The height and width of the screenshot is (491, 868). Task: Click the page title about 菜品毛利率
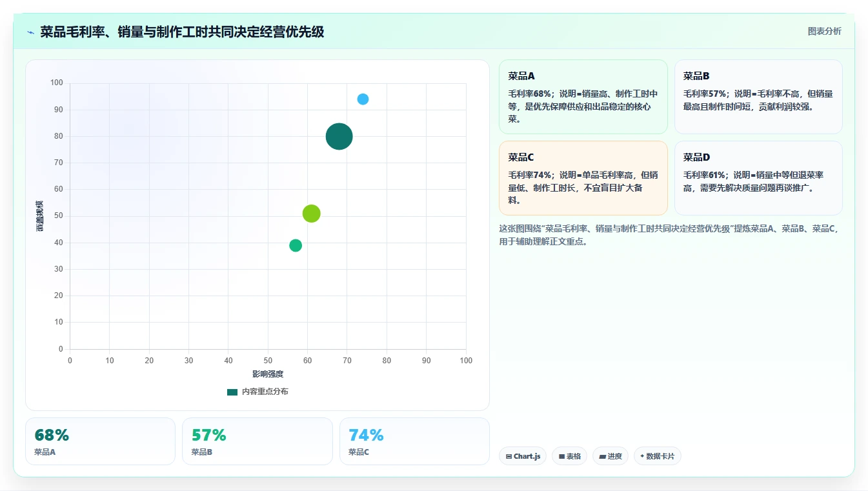click(x=182, y=32)
